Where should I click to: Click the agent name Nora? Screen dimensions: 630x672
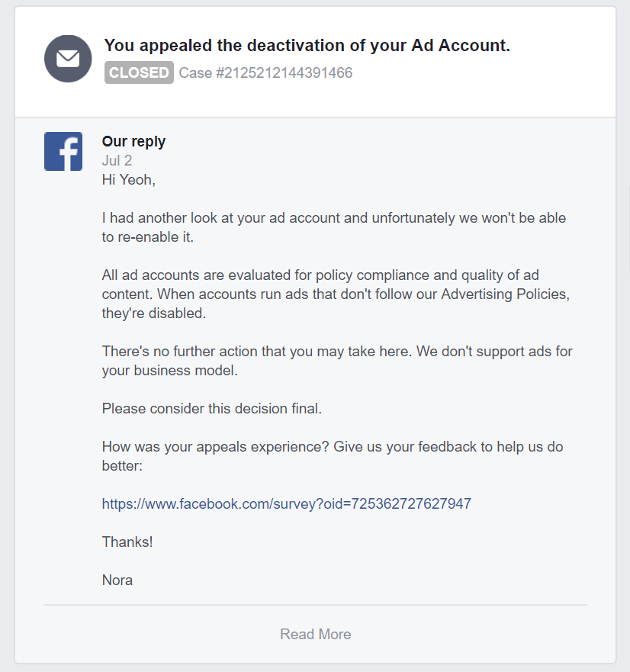(x=117, y=580)
